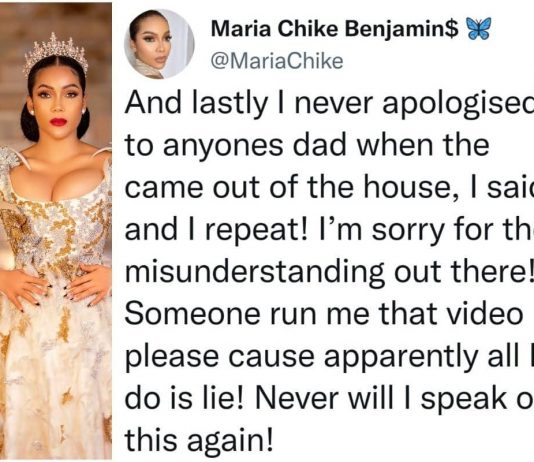Open the photo of woman in gold gown
Screen dimensions: 534x462
(x=56, y=231)
